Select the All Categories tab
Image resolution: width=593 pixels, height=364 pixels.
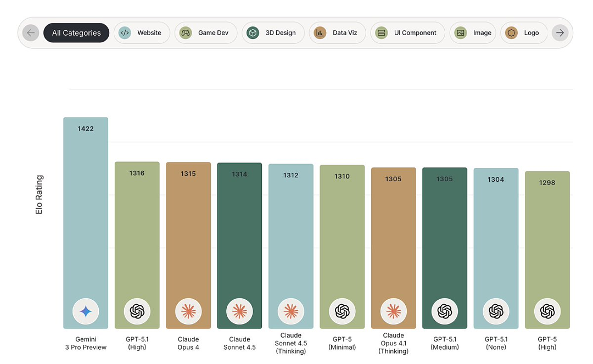(76, 33)
